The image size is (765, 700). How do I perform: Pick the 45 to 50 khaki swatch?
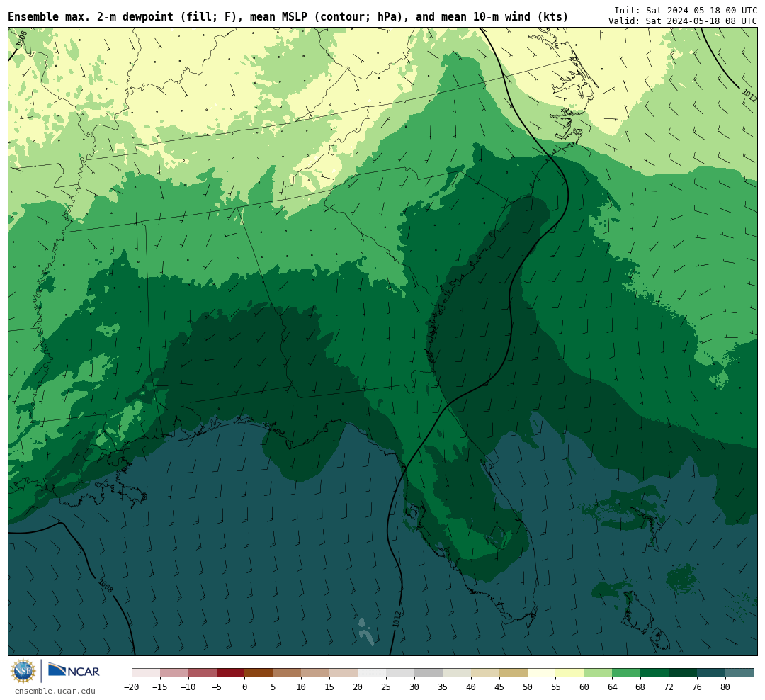tap(514, 673)
